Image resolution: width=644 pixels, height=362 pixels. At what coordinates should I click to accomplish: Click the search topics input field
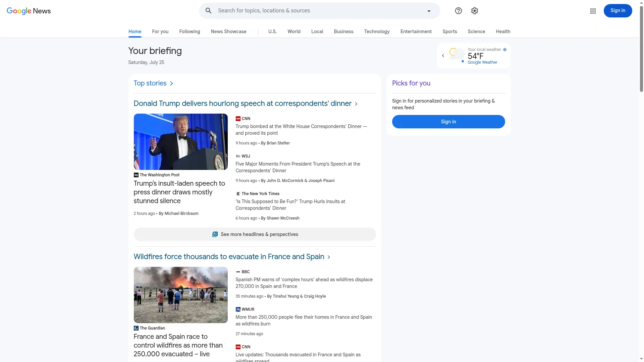point(319,11)
